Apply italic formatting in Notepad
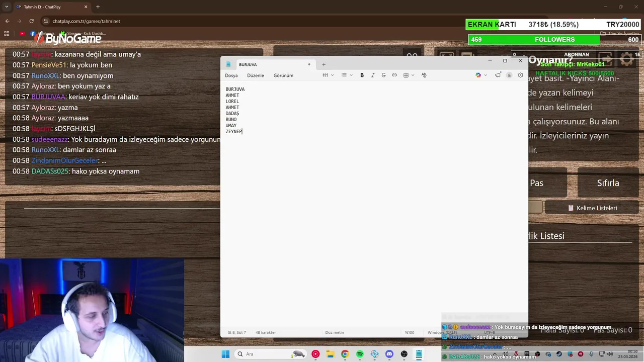 pos(373,75)
